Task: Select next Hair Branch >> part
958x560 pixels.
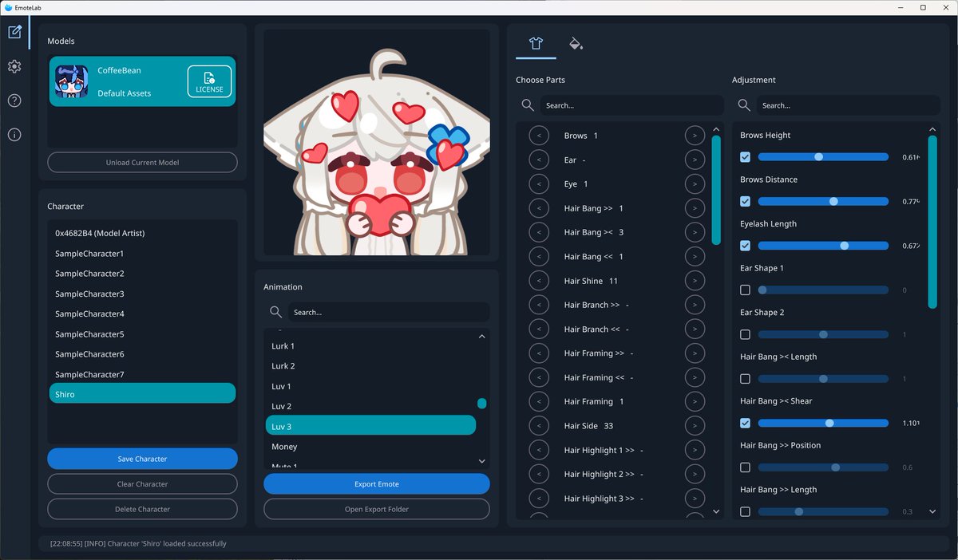Action: point(695,305)
